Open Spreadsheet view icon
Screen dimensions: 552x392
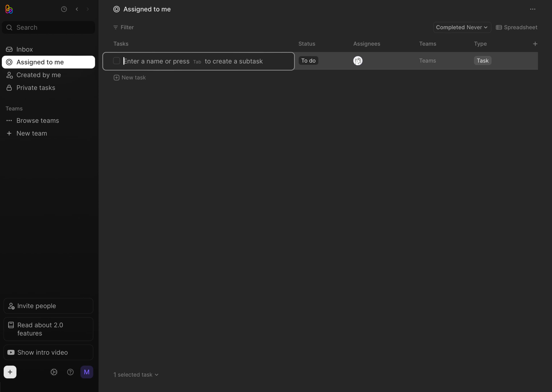pos(499,27)
